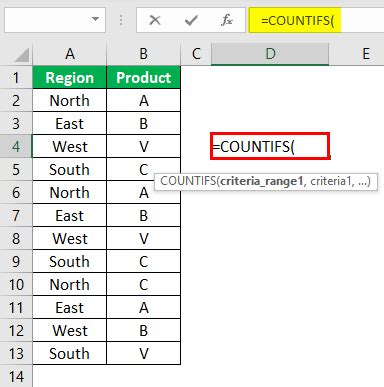Open Insert Function fx dialog
Screen dimensions: 384x387
tap(227, 21)
